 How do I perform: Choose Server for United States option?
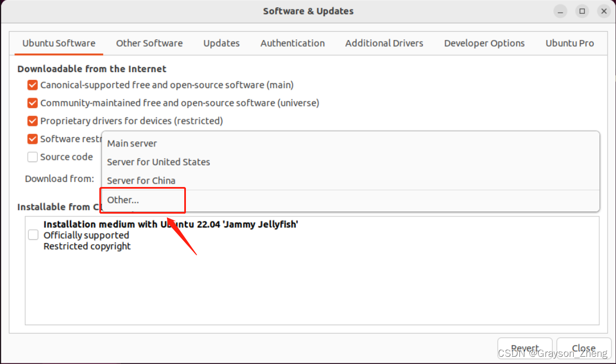(x=158, y=162)
